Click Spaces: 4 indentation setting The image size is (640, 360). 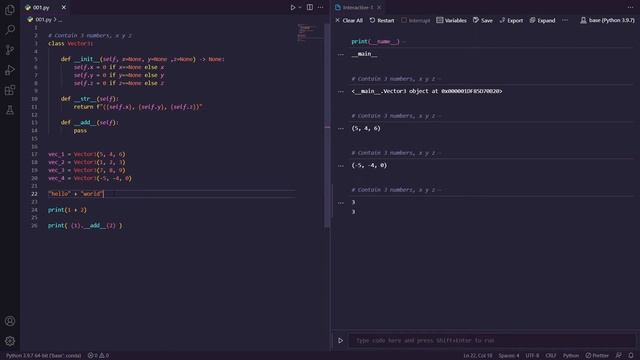(509, 356)
